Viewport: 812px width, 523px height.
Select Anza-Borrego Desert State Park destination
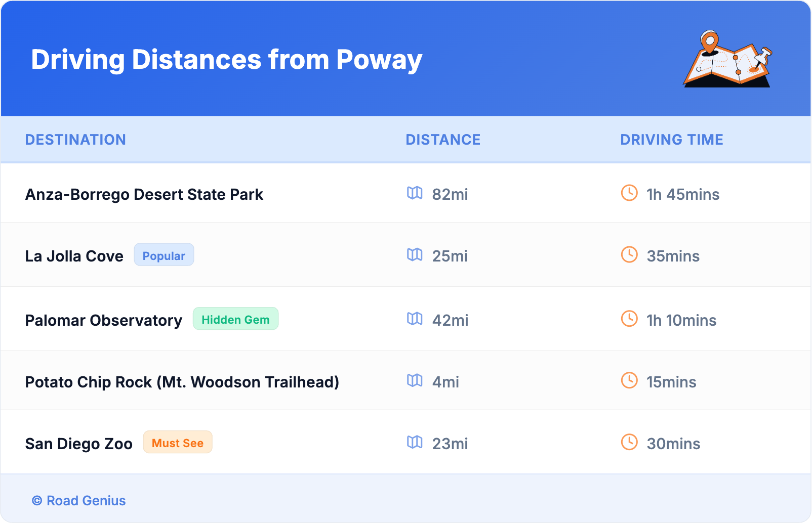point(144,195)
